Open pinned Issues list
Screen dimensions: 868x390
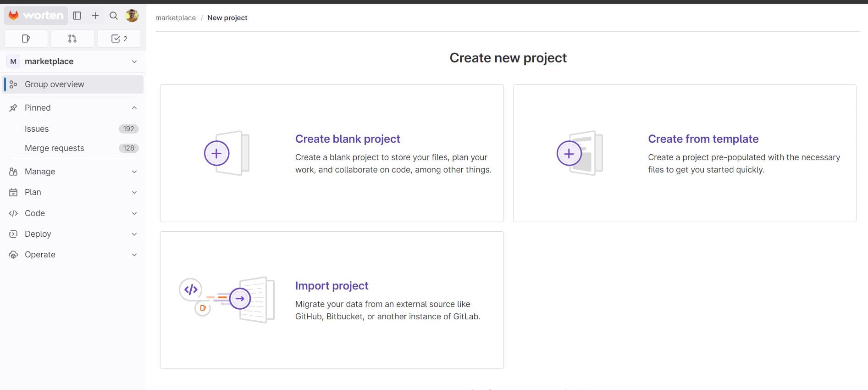click(x=37, y=129)
